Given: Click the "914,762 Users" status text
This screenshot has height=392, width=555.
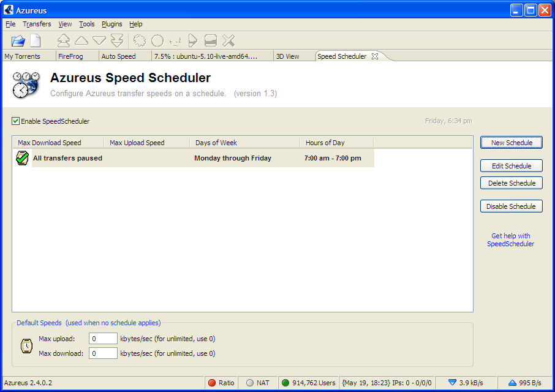Looking at the screenshot, I should coord(314,383).
